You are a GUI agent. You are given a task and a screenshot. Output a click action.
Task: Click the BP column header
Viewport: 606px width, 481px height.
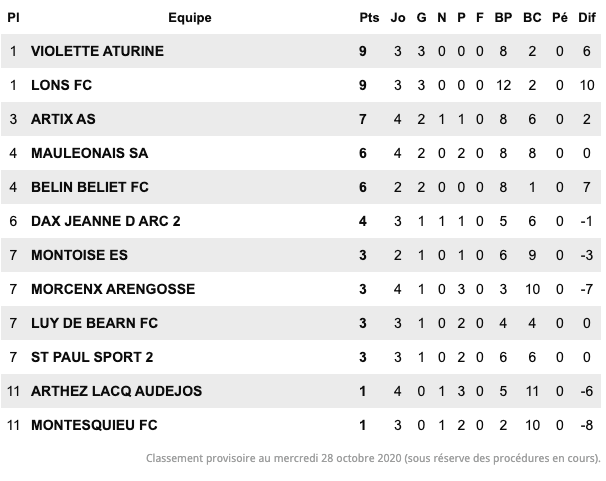[x=503, y=17]
